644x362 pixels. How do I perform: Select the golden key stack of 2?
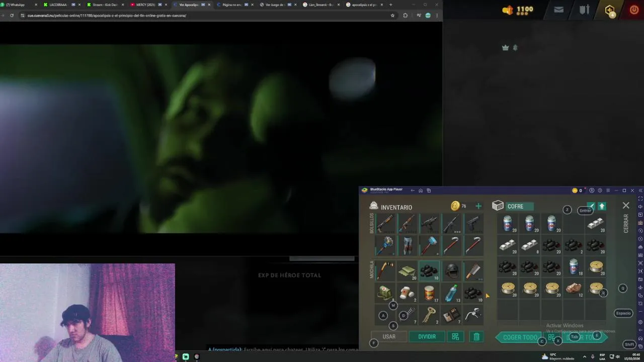(x=429, y=315)
